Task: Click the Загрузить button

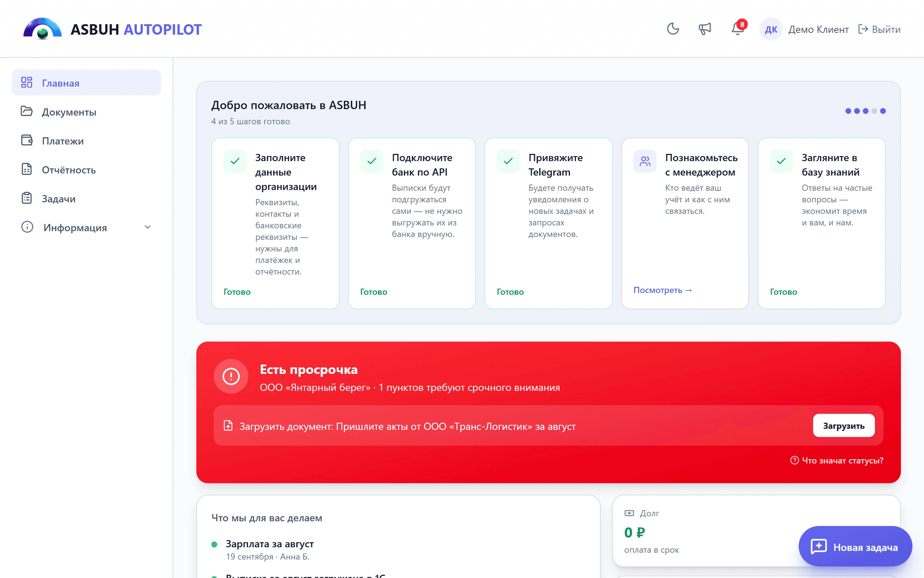Action: (844, 426)
